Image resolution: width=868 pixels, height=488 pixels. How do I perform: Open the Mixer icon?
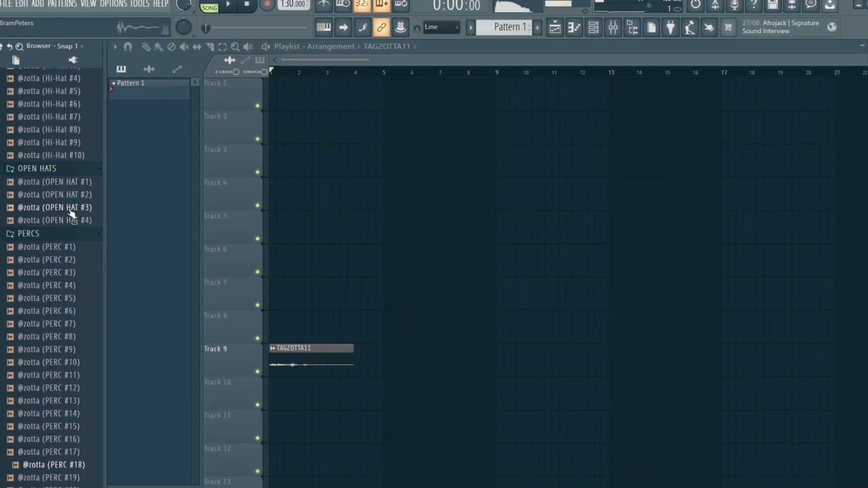coord(612,27)
